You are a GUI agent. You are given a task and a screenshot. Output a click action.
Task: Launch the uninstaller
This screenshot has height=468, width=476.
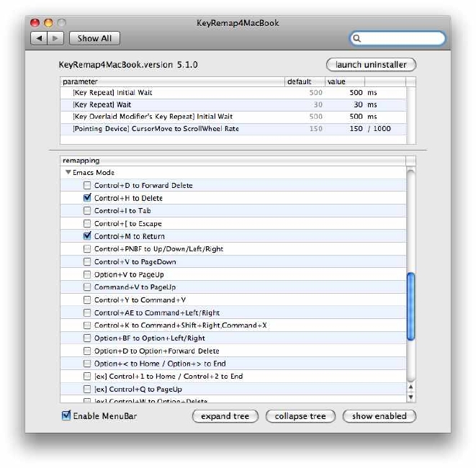tap(371, 65)
